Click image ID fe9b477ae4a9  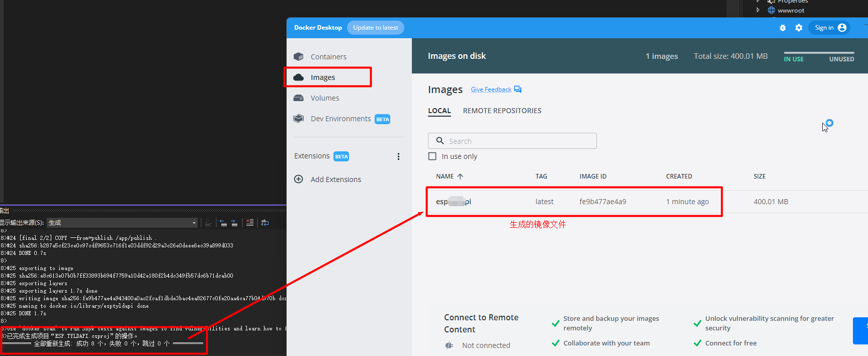(x=602, y=202)
